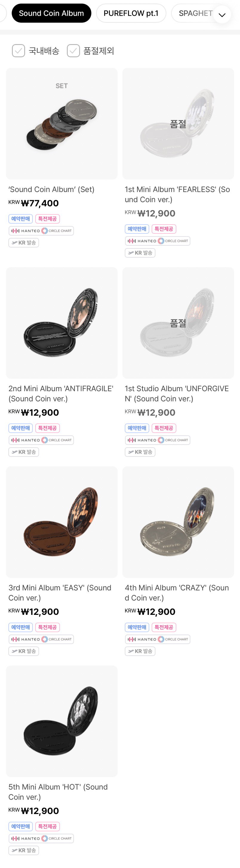Screen dimensions: 240x868
Task: Click KR 발송 badge under FEARLESS album
Action: point(140,253)
